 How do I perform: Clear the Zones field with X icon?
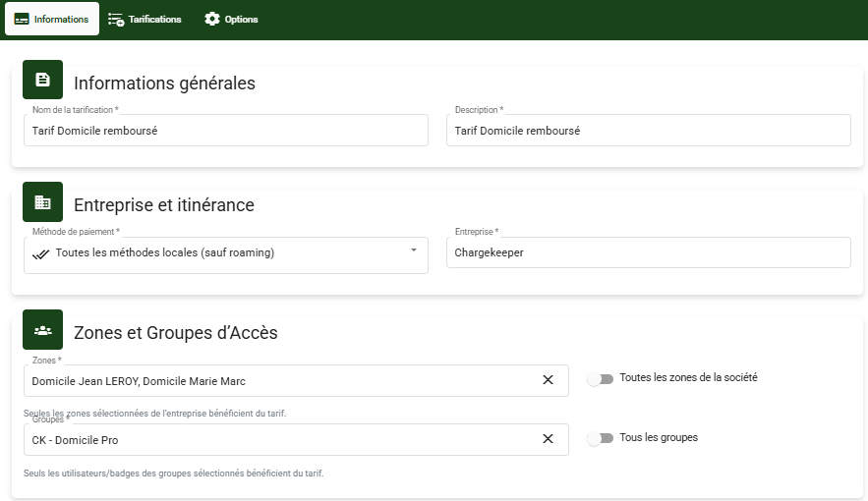point(548,380)
